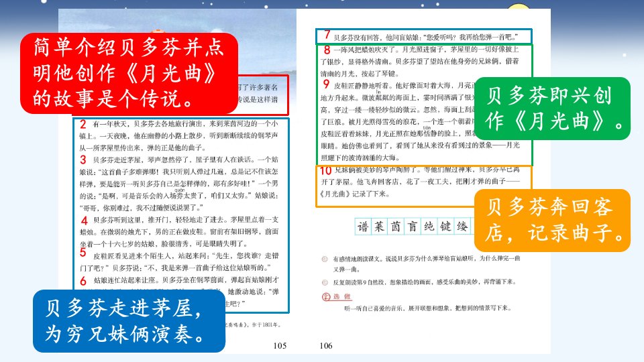Click red paragraph number 6
644x362 pixels.
(83, 281)
